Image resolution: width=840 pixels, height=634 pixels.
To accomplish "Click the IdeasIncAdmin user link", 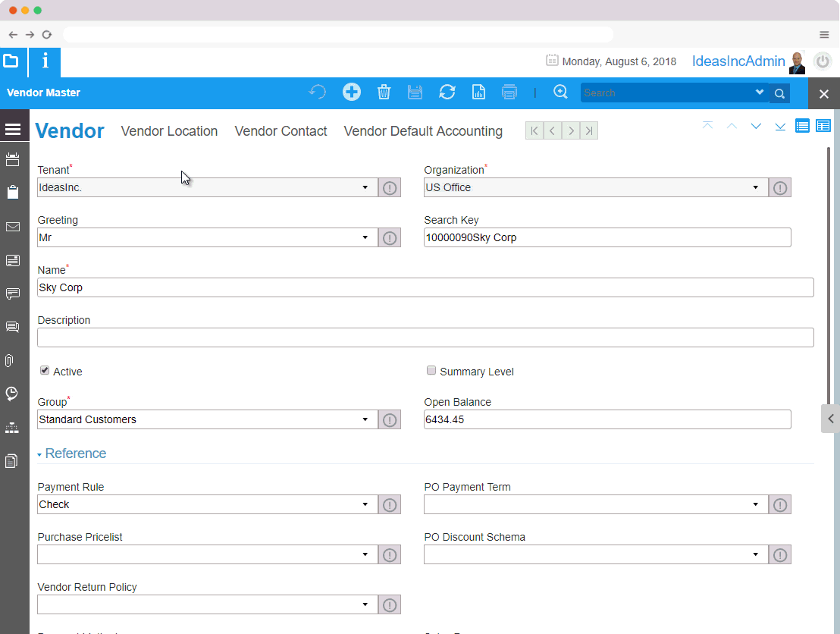I will click(738, 61).
